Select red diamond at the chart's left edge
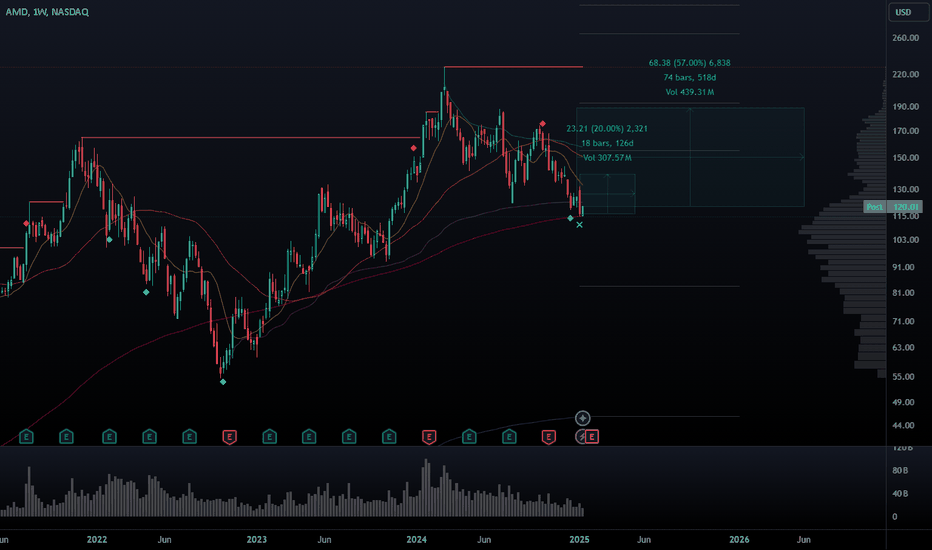The image size is (932, 550). (x=26, y=224)
